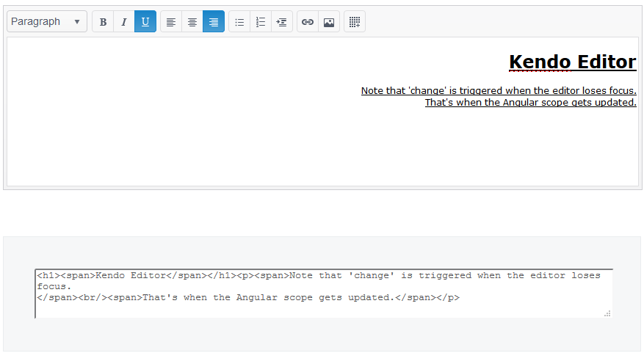
Task: Click line 'Note that 'change' is triggered...'
Action: (x=499, y=91)
